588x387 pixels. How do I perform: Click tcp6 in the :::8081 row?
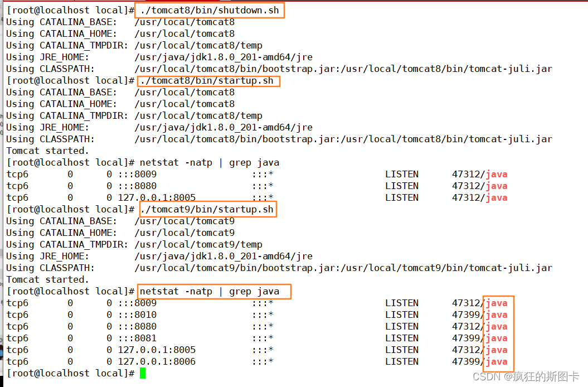click(18, 338)
